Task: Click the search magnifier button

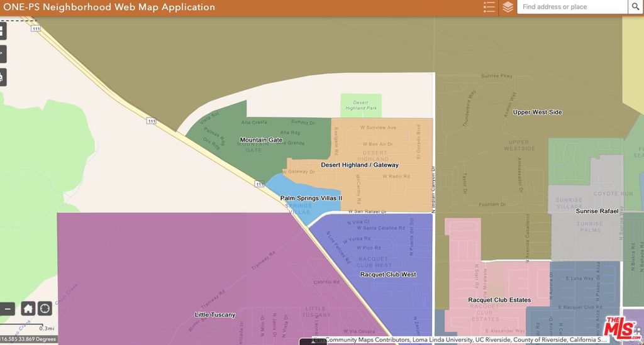Action: (636, 7)
